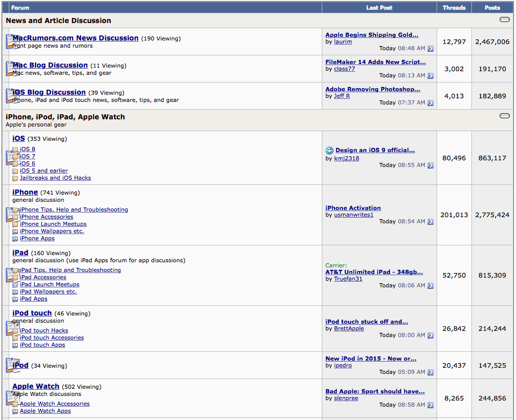Open the iOS 8 subforum
This screenshot has height=420, width=516.
[x=27, y=149]
